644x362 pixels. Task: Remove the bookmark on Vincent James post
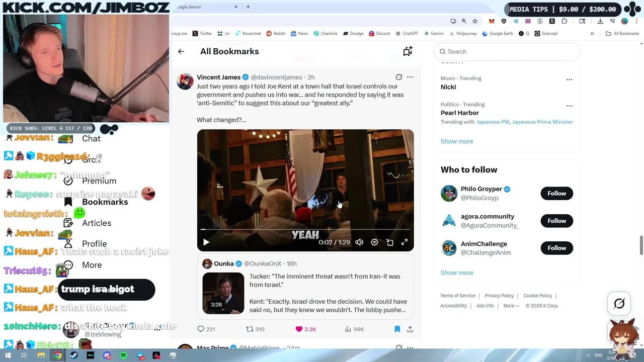[397, 329]
